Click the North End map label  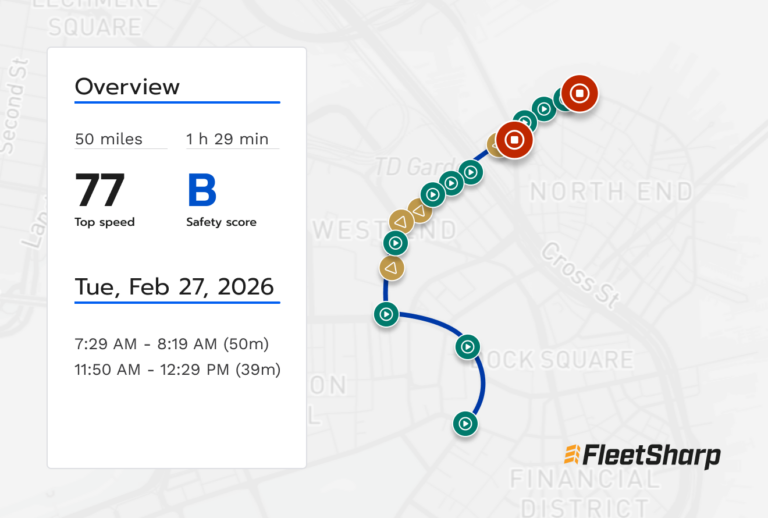point(610,191)
